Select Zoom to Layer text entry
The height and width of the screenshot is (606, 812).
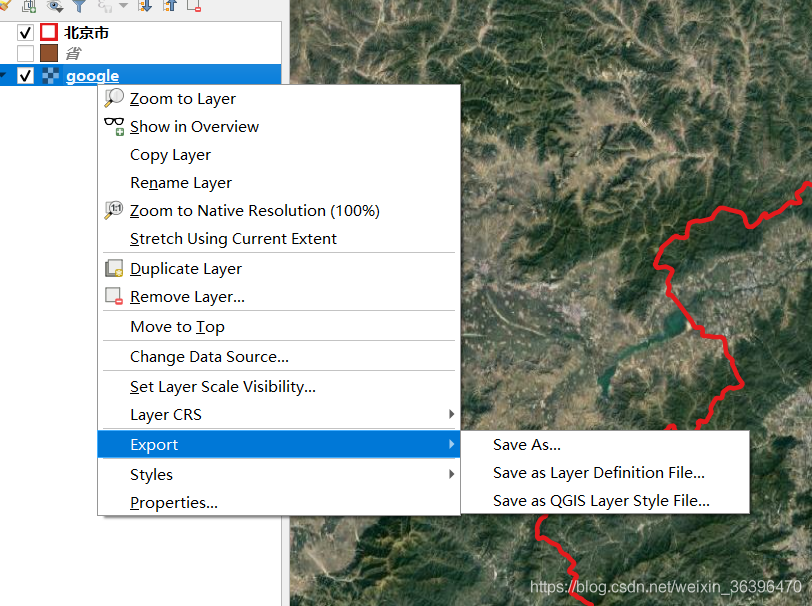pos(183,98)
